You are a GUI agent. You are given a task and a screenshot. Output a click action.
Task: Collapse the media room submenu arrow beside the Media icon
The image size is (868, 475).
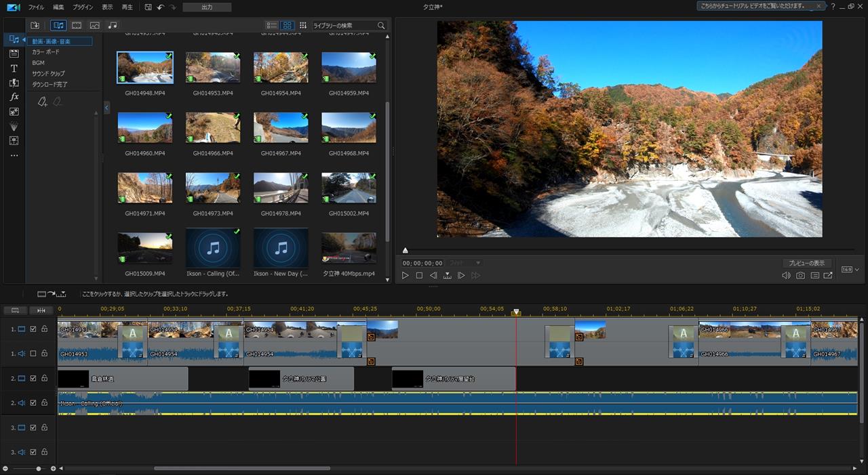pos(24,40)
